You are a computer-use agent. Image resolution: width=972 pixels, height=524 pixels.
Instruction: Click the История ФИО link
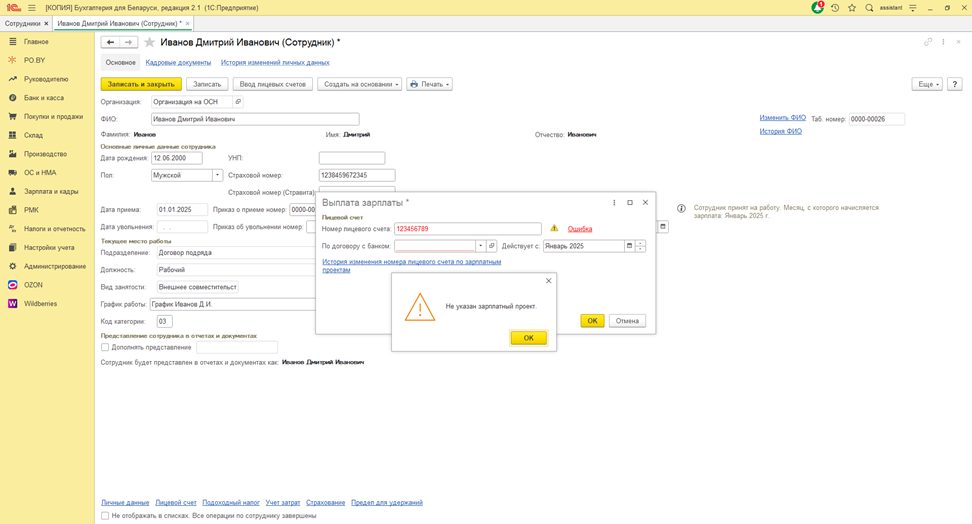[x=780, y=131]
